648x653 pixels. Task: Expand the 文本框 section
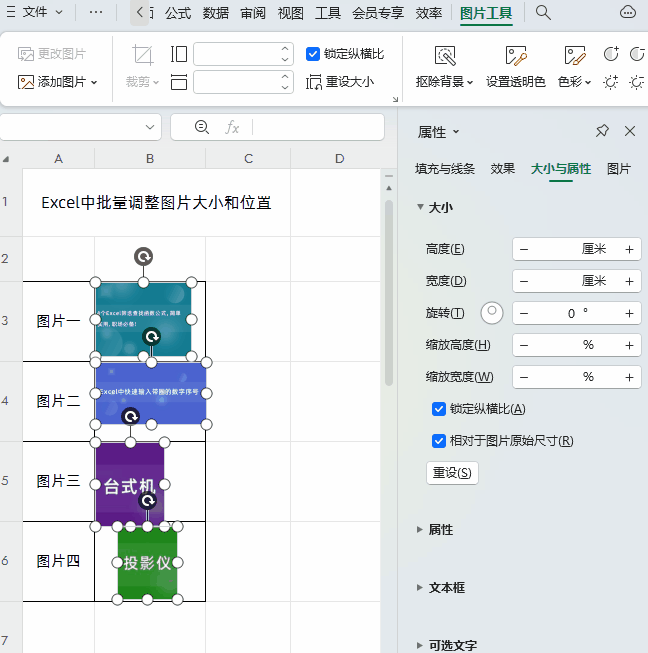pos(419,587)
